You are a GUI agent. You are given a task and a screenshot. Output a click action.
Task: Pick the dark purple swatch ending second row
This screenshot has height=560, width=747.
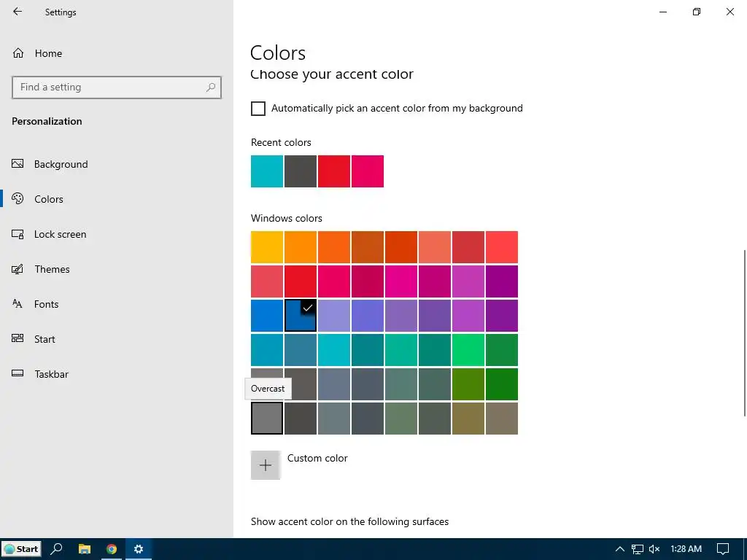(502, 281)
